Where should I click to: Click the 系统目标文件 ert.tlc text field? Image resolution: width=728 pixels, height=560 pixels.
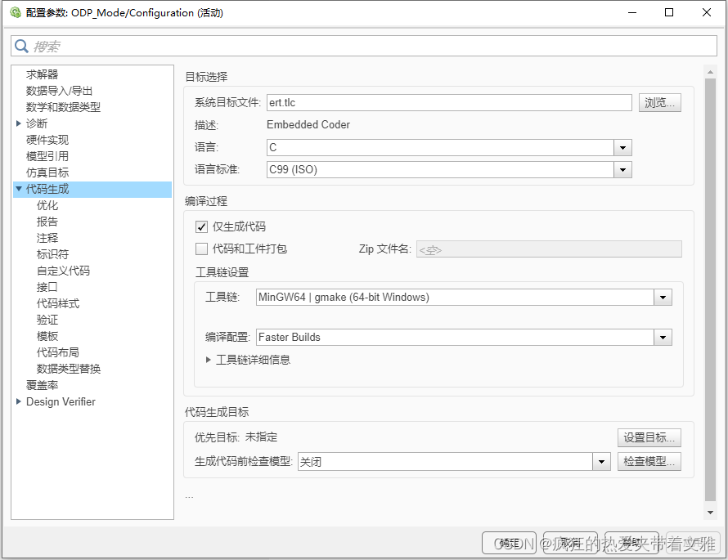tap(449, 102)
